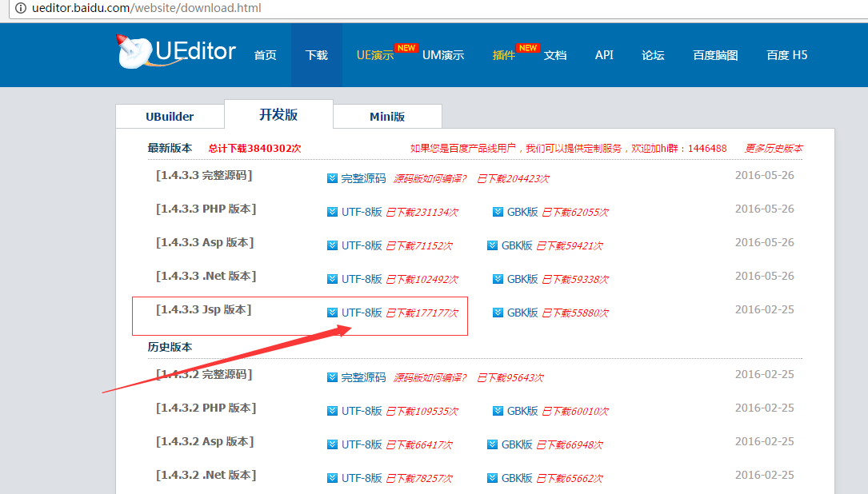Open the 百度 H5 nav item
This screenshot has height=494, width=868.
pyautogui.click(x=786, y=55)
